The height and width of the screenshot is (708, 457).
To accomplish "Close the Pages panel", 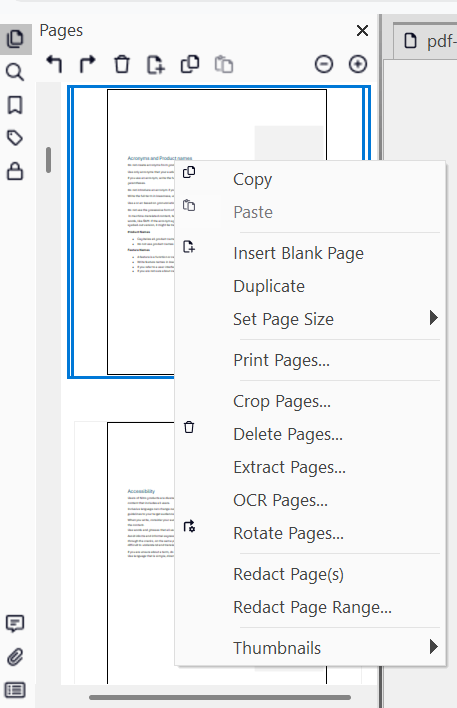I will (x=362, y=31).
